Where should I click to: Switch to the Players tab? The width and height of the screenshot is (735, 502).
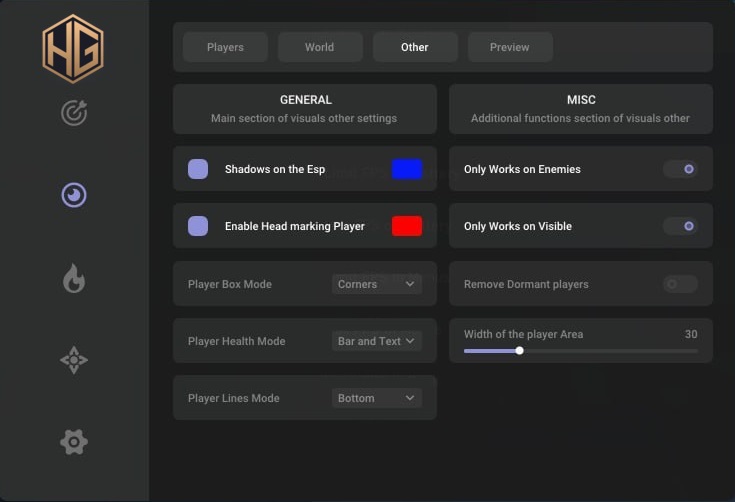pos(225,47)
